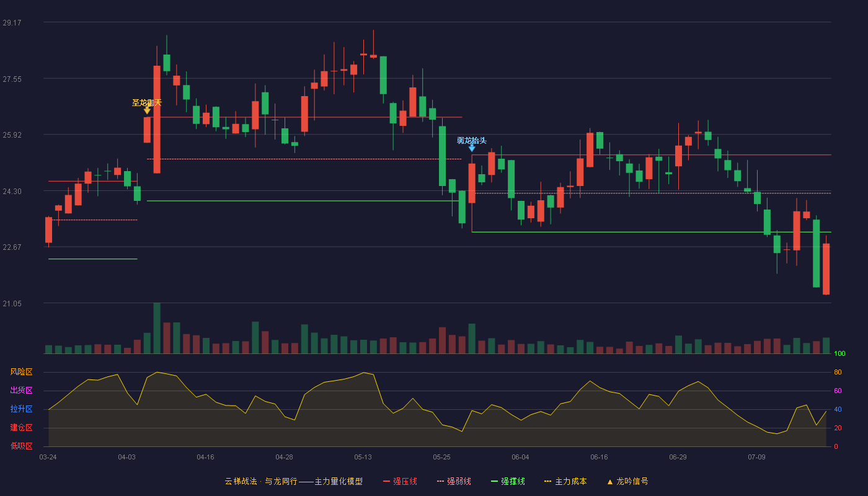Screen dimensions: 868x496
Task: Click the 21.05 price axis label
Action: tap(12, 304)
